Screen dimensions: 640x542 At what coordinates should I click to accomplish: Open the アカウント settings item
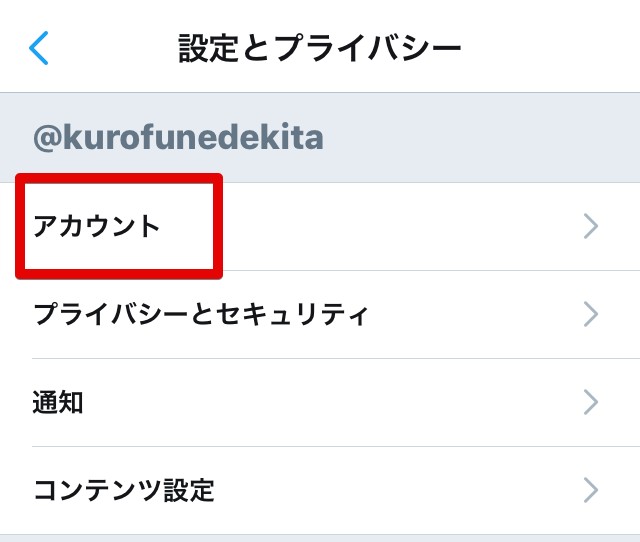pyautogui.click(x=97, y=227)
